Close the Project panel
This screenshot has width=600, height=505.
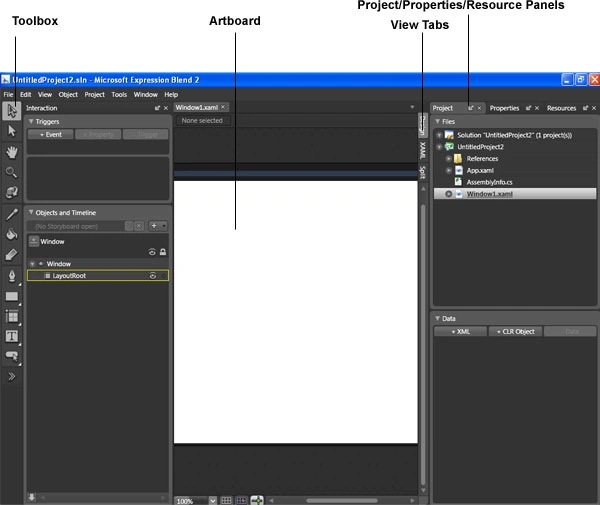(x=479, y=108)
